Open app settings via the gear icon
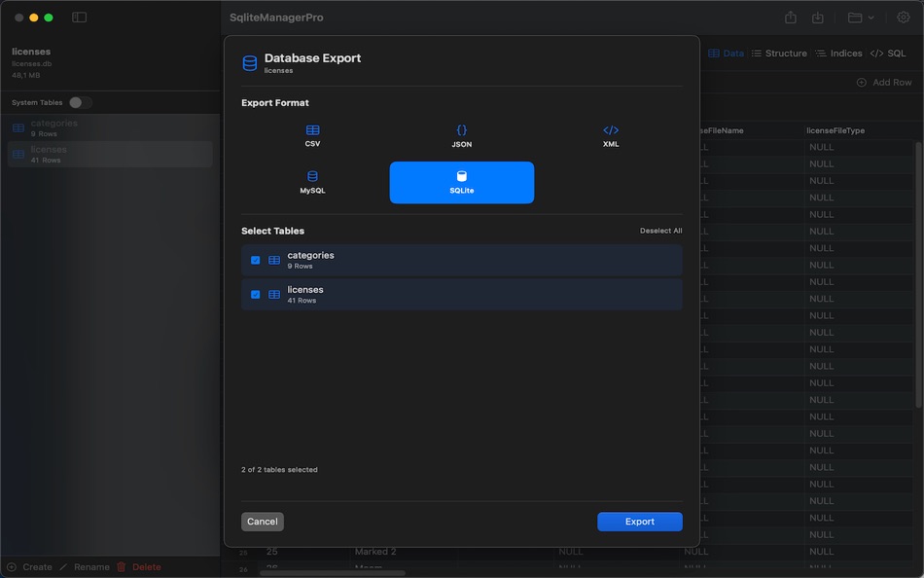This screenshot has width=924, height=578. 903,17
